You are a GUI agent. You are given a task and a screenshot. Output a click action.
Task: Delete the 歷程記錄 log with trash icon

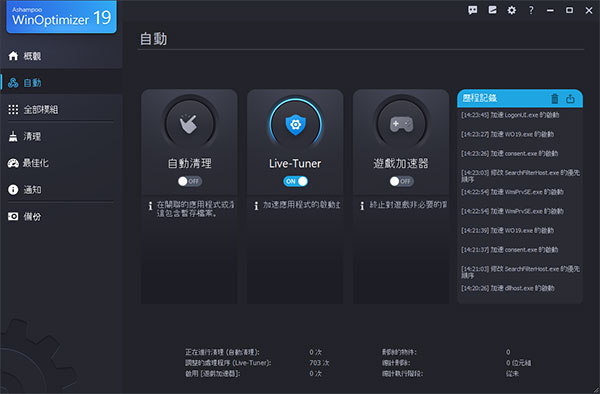point(554,99)
